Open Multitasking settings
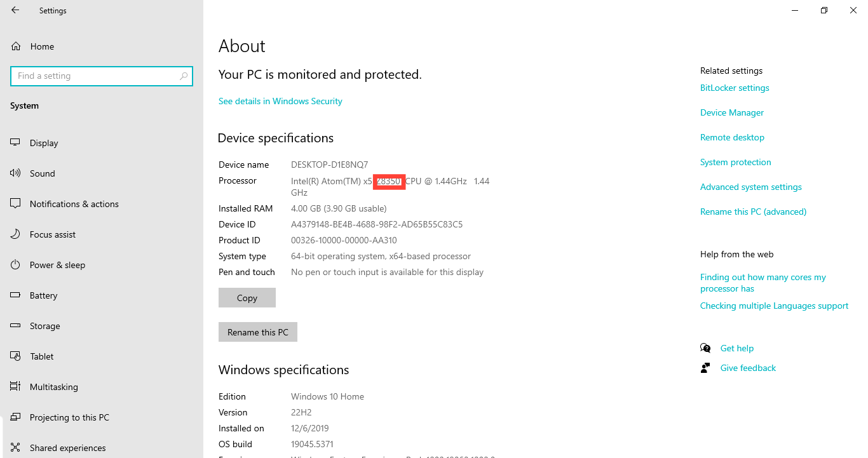 53,386
